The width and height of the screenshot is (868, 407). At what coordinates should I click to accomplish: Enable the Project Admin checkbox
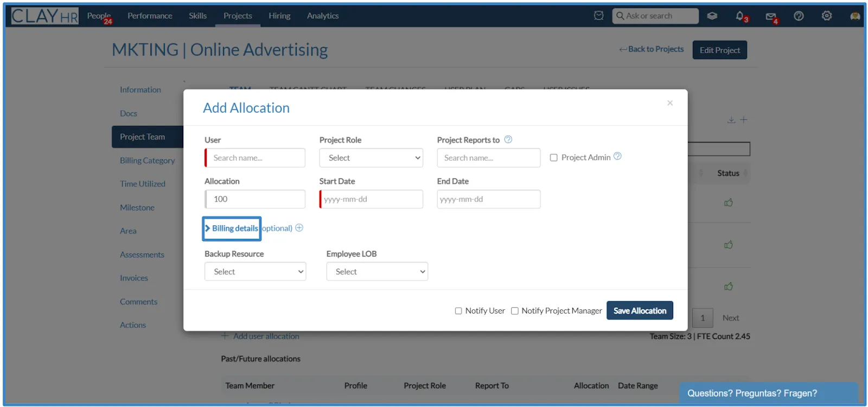pyautogui.click(x=554, y=157)
